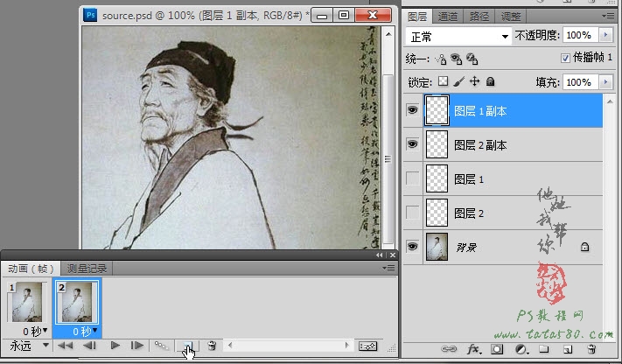Unify layer position icon
This screenshot has height=364, width=622.
[x=440, y=59]
